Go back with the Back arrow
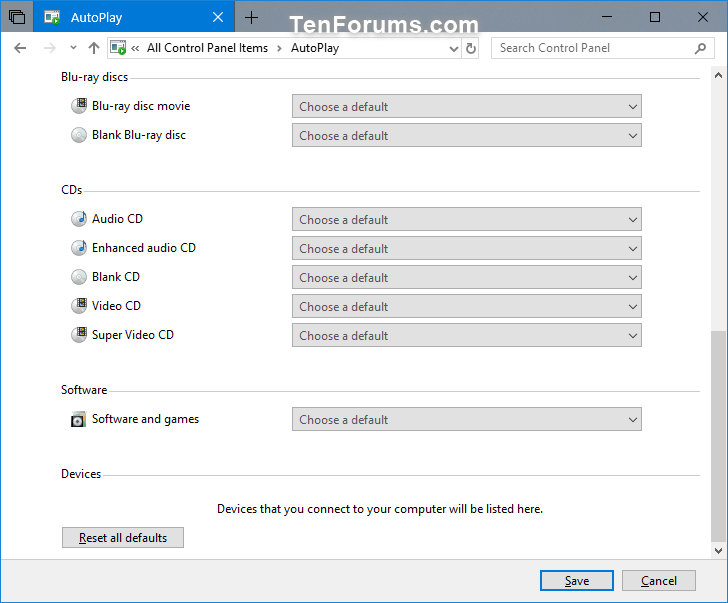Screen dimensions: 728x603 click(x=20, y=48)
